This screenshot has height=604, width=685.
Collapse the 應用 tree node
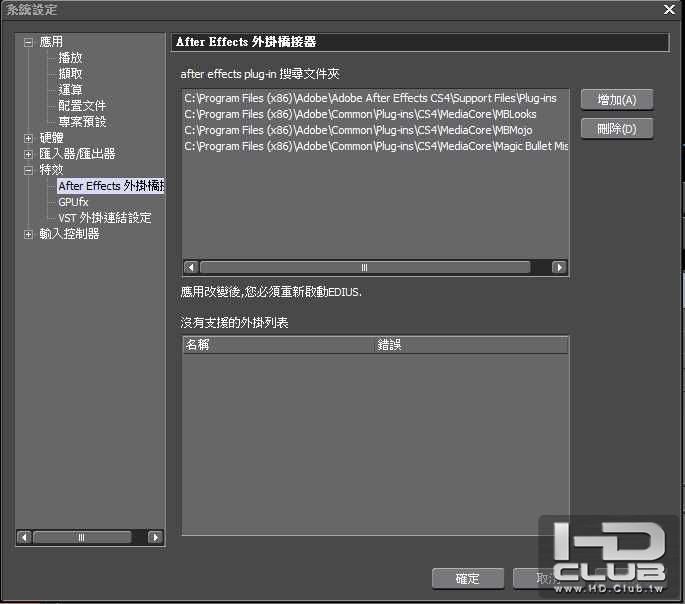(x=28, y=42)
